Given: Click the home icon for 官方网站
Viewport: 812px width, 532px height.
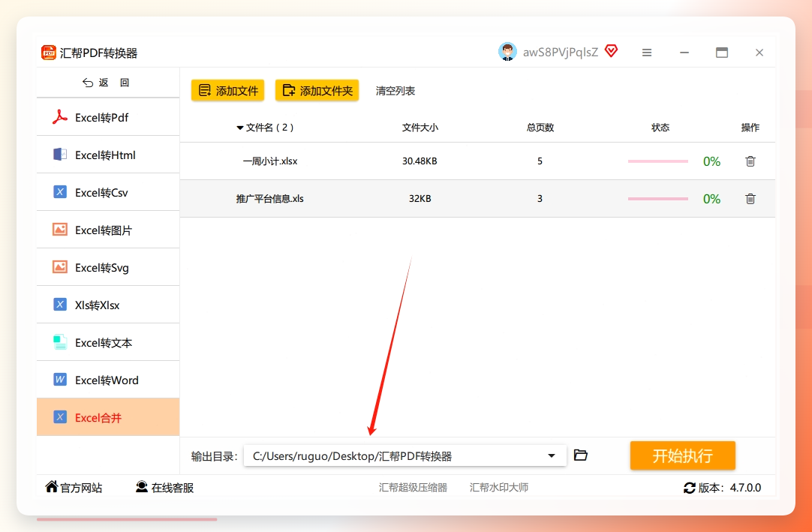Looking at the screenshot, I should pos(52,487).
